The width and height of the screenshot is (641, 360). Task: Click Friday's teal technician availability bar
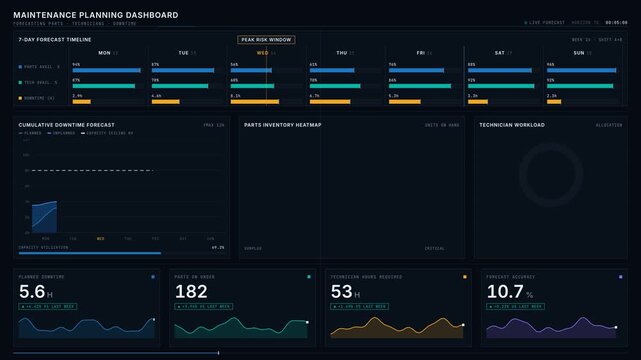tap(420, 86)
